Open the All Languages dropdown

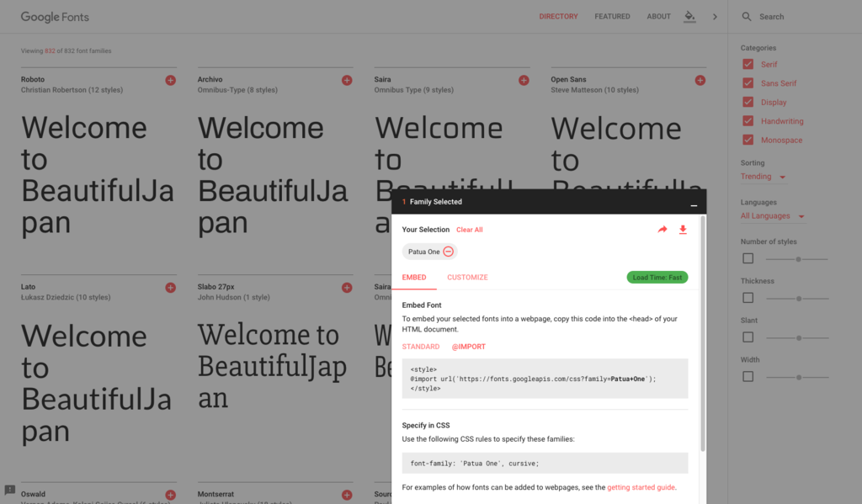pyautogui.click(x=773, y=216)
